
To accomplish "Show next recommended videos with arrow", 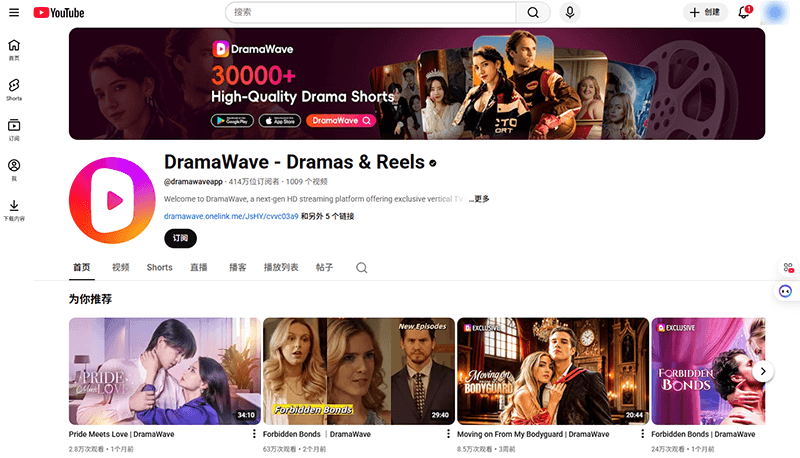I will coord(763,371).
